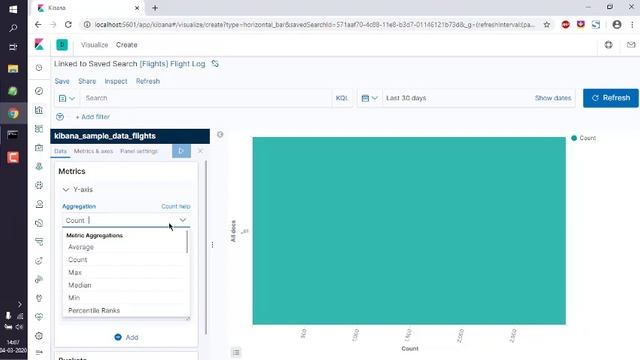Click the blue Refresh button

click(x=611, y=98)
